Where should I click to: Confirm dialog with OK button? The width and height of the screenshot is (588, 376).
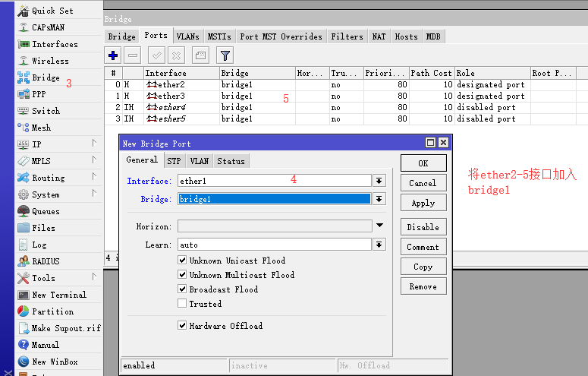(x=423, y=163)
